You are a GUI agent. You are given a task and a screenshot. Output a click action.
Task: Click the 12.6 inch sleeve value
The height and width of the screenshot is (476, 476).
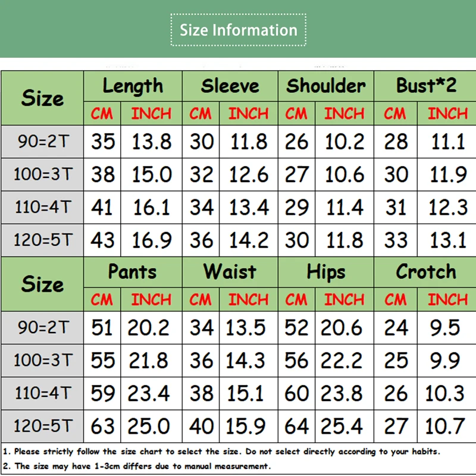tap(249, 175)
